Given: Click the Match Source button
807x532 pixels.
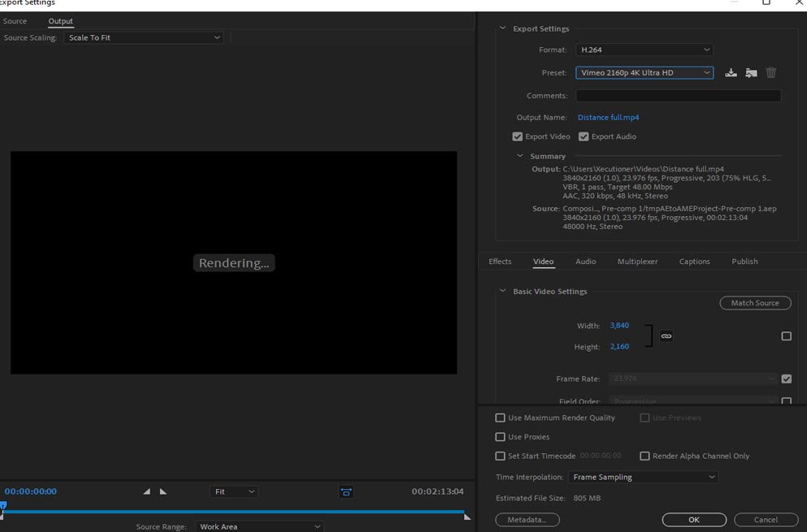Looking at the screenshot, I should click(755, 303).
